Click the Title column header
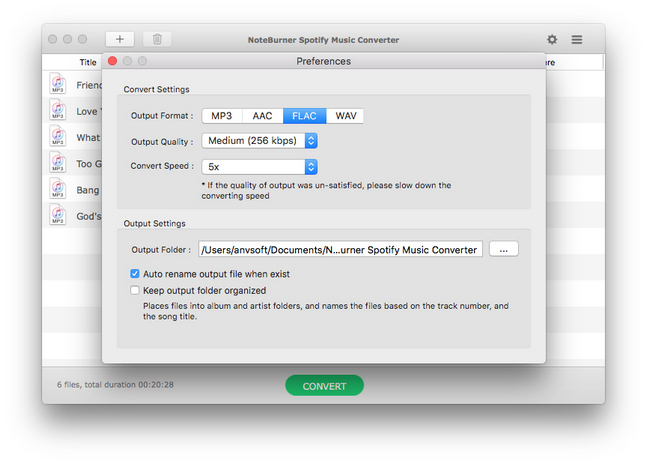This screenshot has width=647, height=464. (x=88, y=62)
